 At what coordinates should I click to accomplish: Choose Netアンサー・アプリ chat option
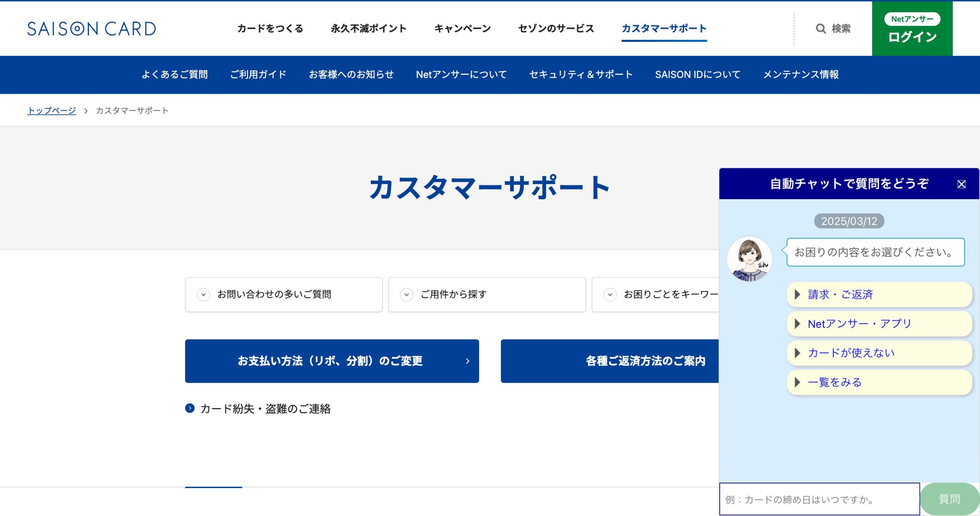879,324
